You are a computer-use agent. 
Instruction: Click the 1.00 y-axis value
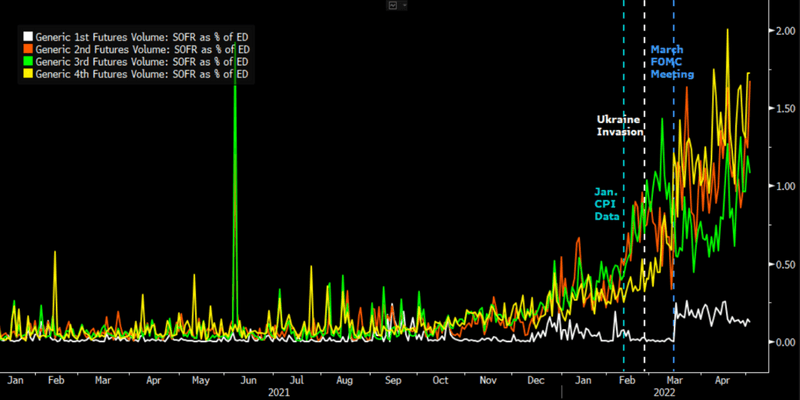click(x=785, y=186)
